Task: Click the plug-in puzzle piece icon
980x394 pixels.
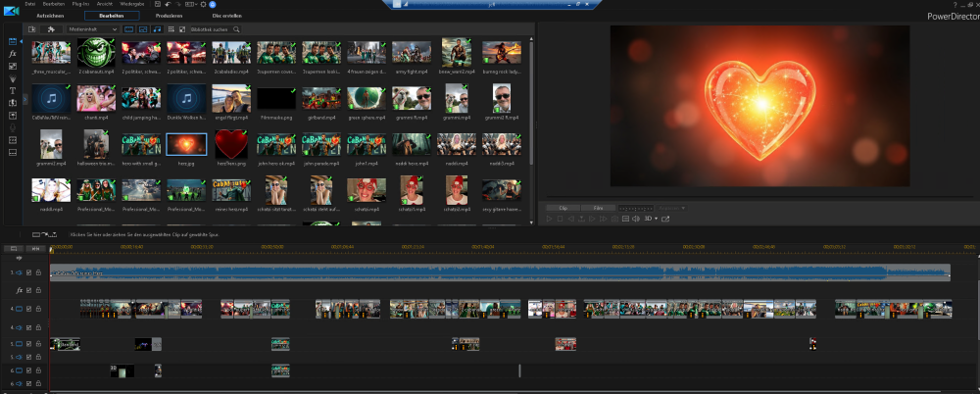Action: pyautogui.click(x=51, y=29)
